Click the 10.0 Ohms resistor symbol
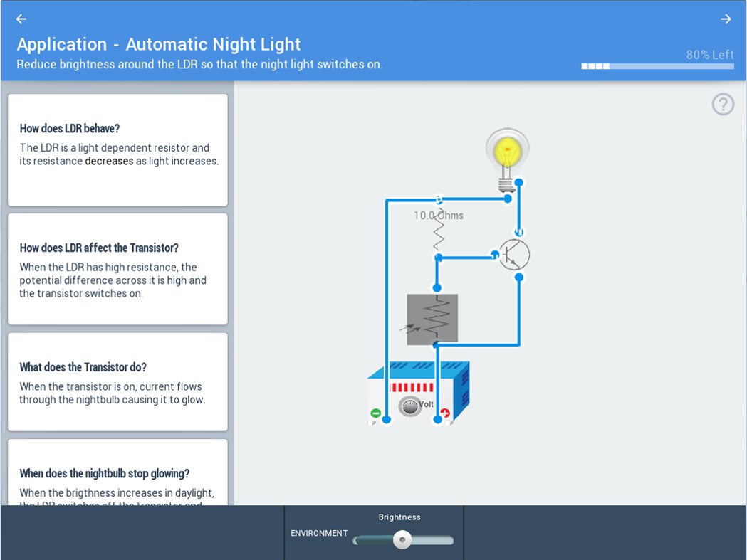 pyautogui.click(x=439, y=231)
